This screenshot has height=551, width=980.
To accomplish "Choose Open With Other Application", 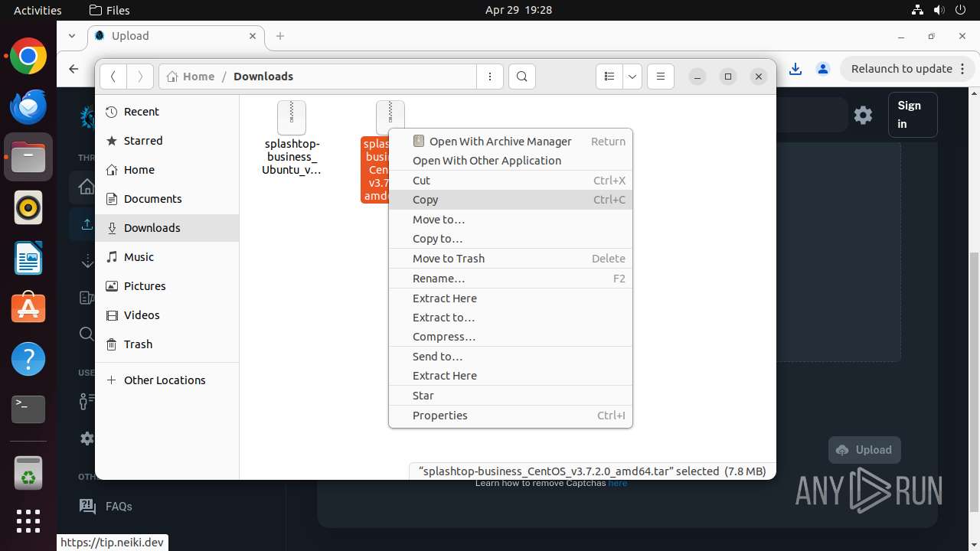I will [x=511, y=161].
